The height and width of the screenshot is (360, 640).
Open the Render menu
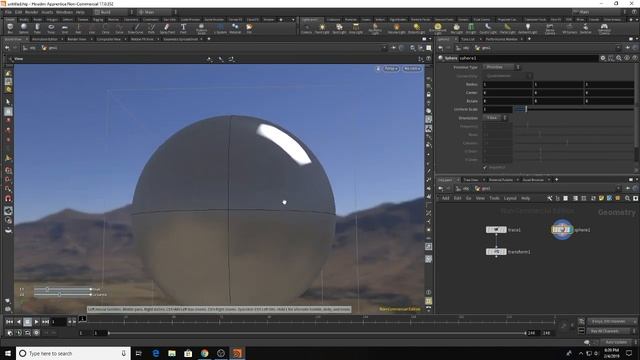pos(31,12)
